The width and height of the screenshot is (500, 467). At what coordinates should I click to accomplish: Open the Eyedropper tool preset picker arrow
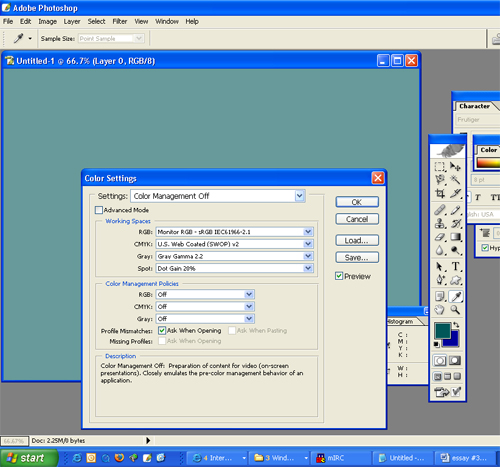[x=30, y=39]
